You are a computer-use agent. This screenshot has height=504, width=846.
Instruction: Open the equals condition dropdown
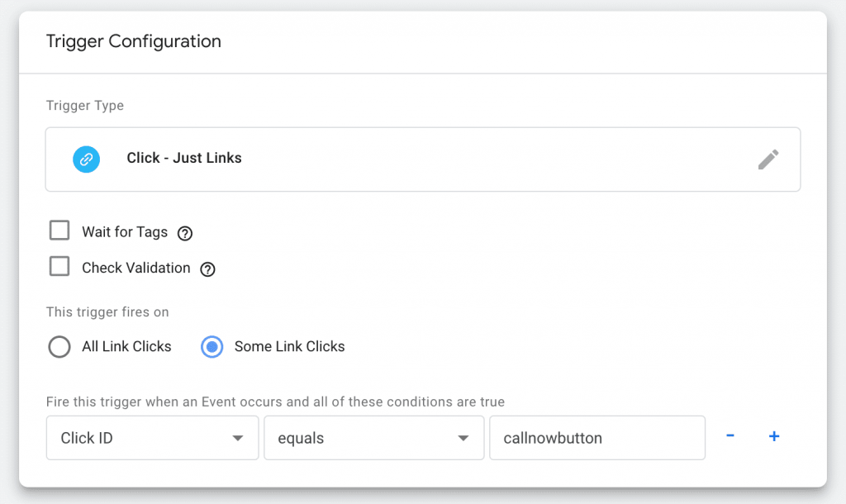click(373, 438)
